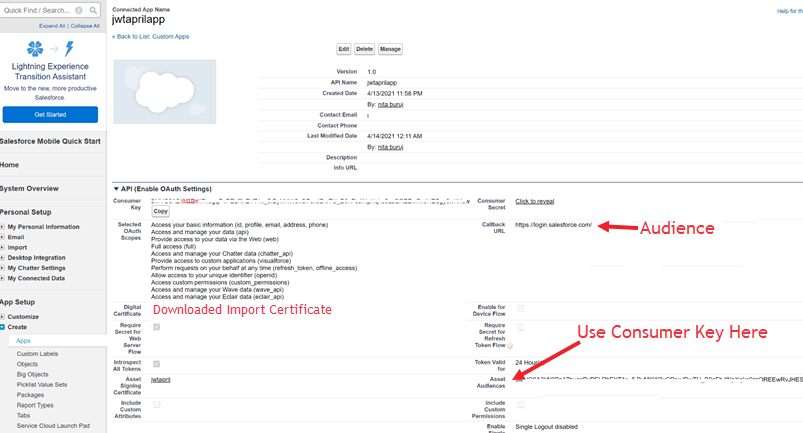Click the Version value 1.0
Image resolution: width=803 pixels, height=433 pixels.
pos(372,72)
